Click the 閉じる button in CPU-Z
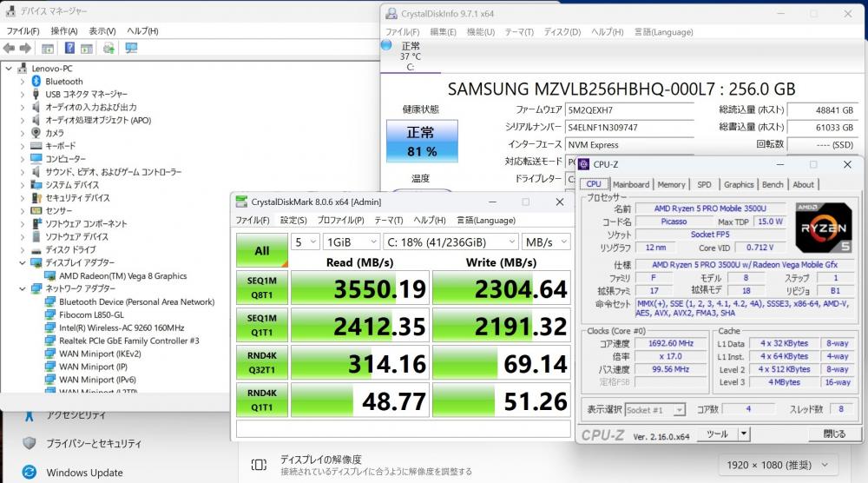This screenshot has height=483, width=868. [x=834, y=433]
